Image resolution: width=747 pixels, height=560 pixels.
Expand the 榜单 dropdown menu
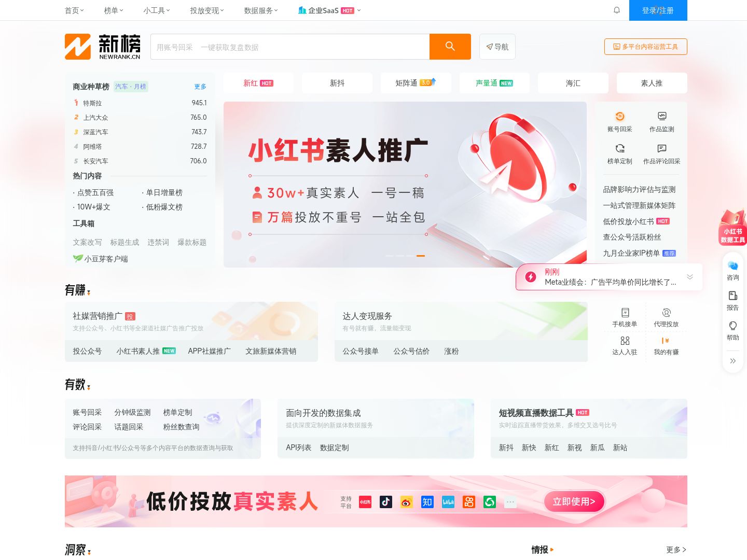point(114,10)
